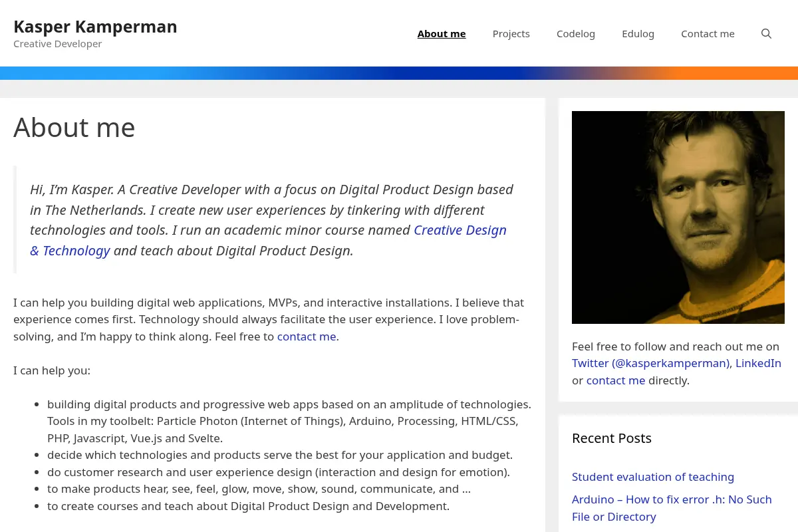This screenshot has height=532, width=798.
Task: Click the blue-orange gradient banner
Action: (399, 73)
